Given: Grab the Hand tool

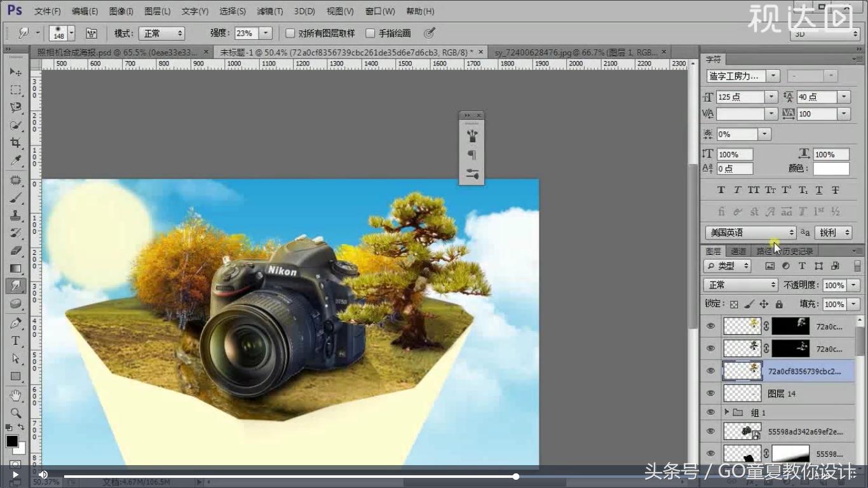Looking at the screenshot, I should pos(16,394).
